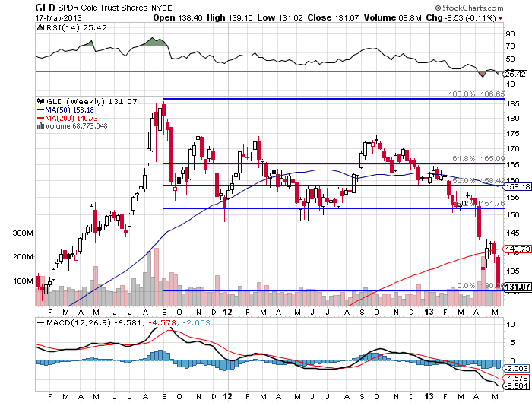
Task: Click the -4.578 signal axis tag
Action: click(x=516, y=378)
